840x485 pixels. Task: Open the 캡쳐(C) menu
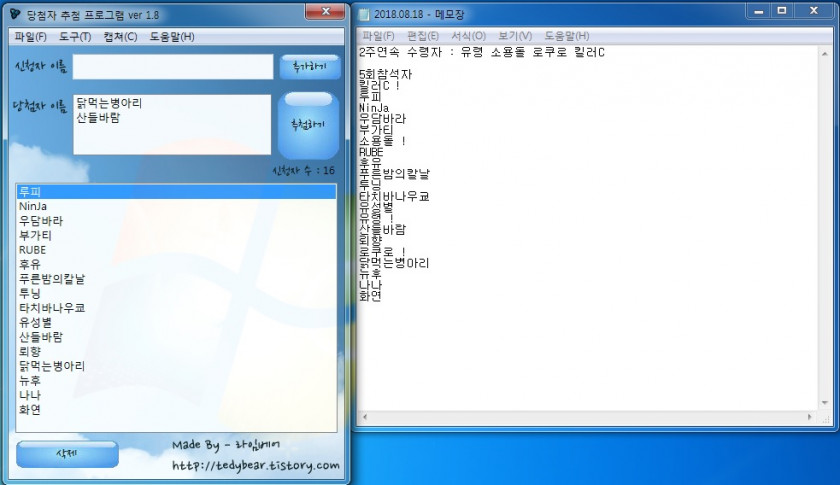120,37
